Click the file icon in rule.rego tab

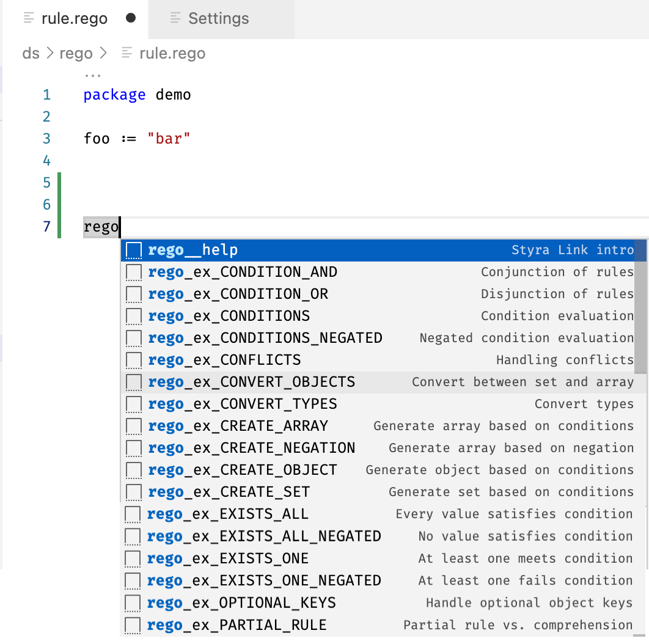point(29,18)
